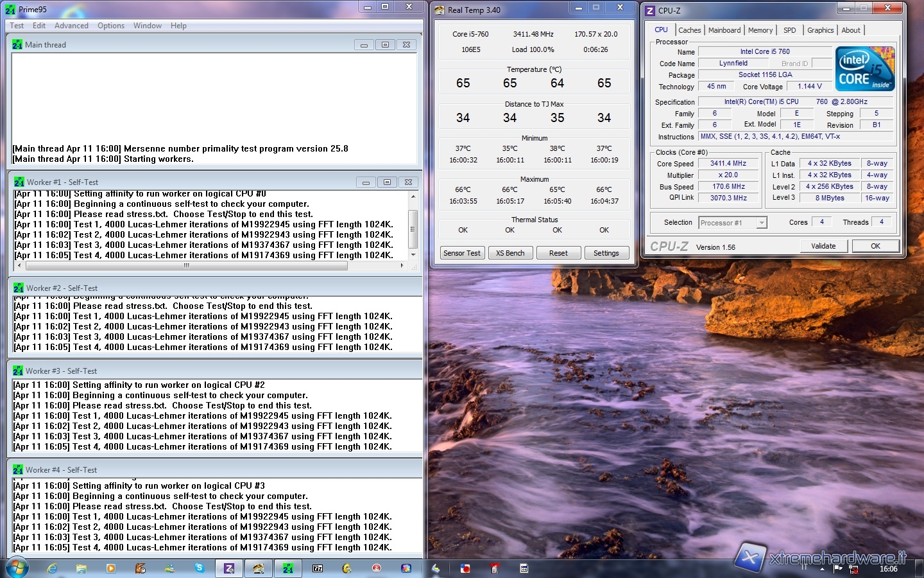Click the Validate button in CPU-Z
This screenshot has height=578, width=924.
point(823,246)
